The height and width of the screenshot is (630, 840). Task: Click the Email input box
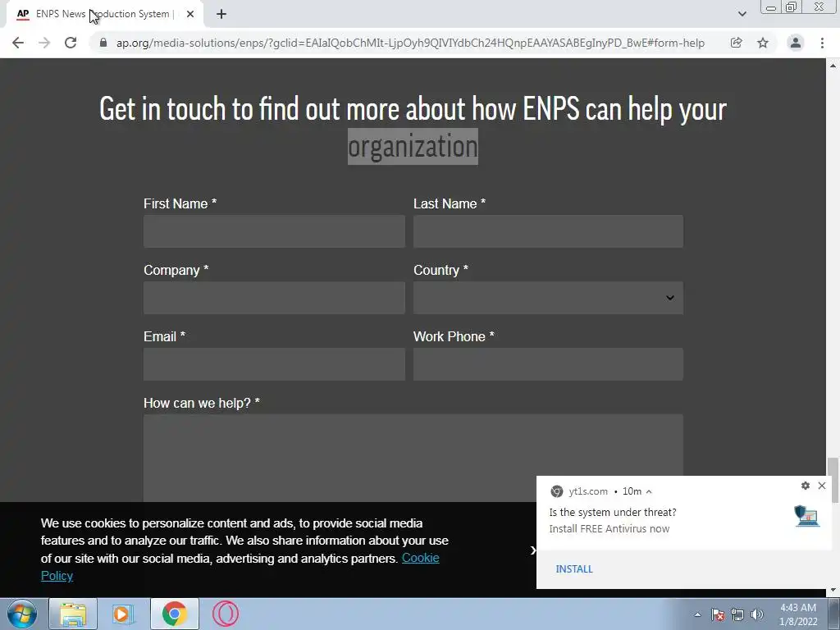pos(274,364)
